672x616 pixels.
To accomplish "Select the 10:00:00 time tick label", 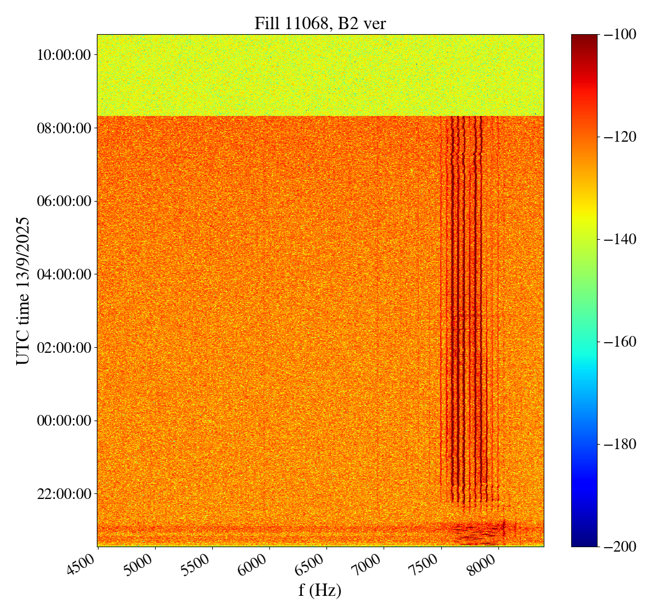I will 64,55.
